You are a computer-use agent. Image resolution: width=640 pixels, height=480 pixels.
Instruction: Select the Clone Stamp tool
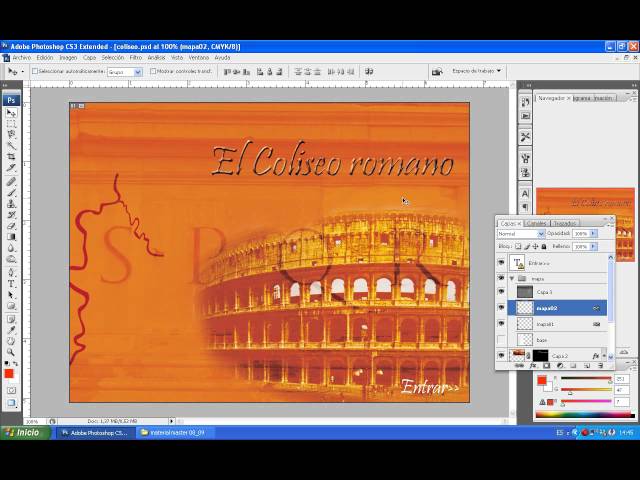click(11, 204)
